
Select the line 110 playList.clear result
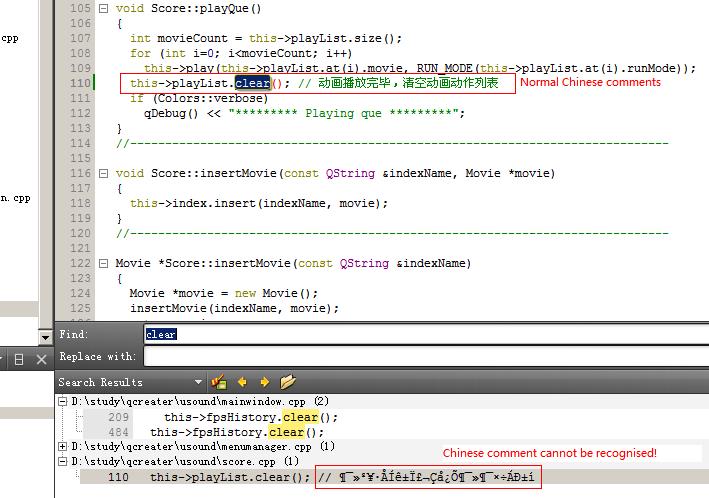[x=230, y=477]
